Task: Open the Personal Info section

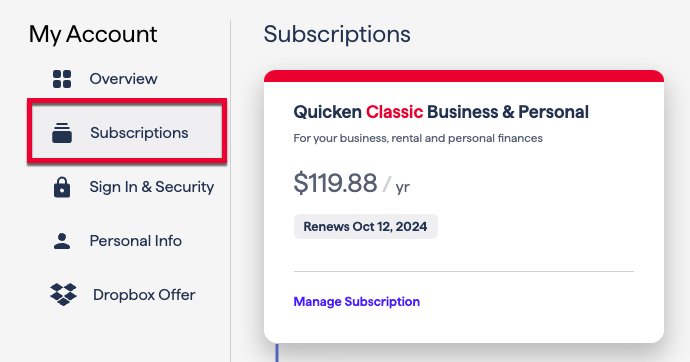Action: 136,241
